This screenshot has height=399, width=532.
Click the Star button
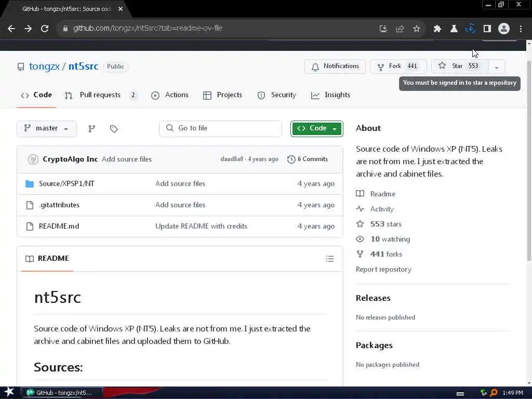460,66
